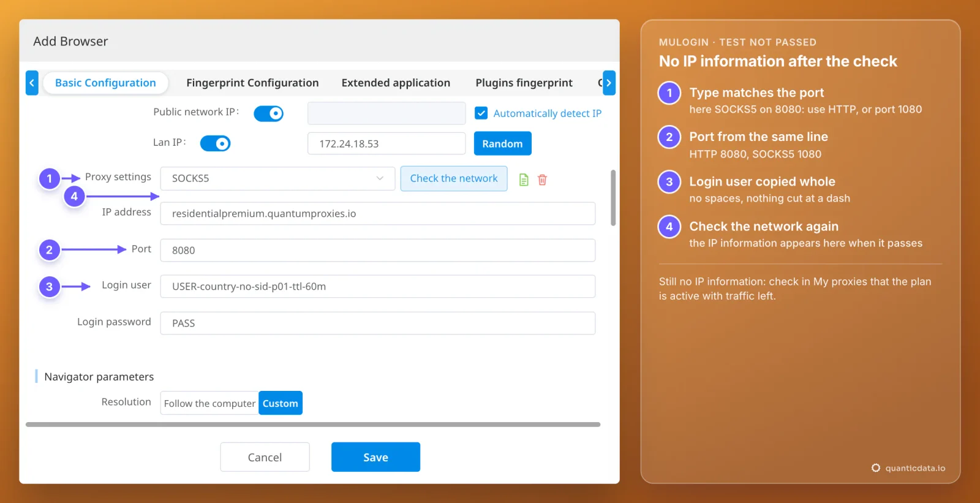Choose Custom resolution option

coord(281,403)
